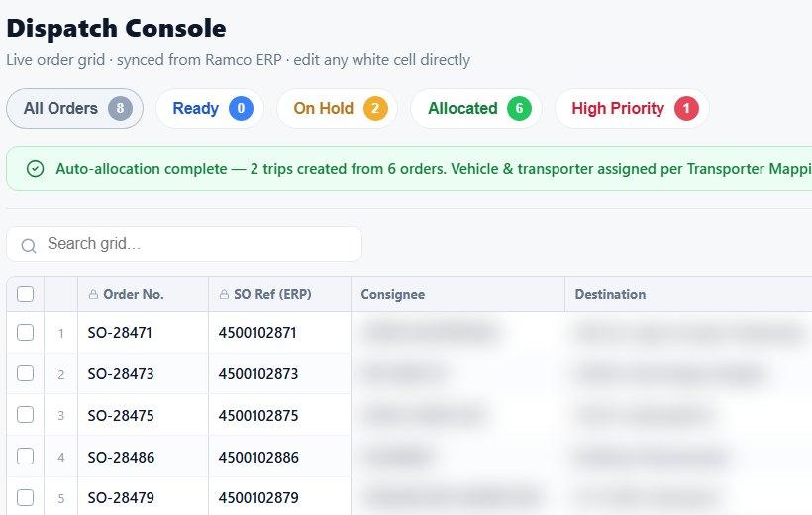This screenshot has height=515, width=812.
Task: Click the ERP reference 4500102879
Action: [x=258, y=497]
